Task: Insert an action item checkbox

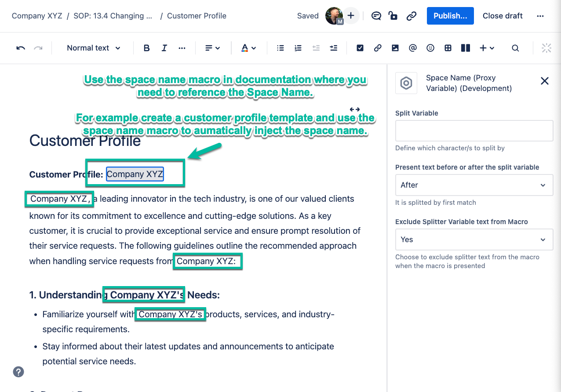Action: (360, 48)
